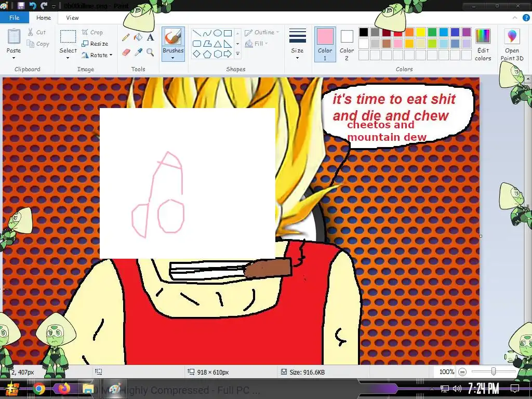Choose the Right triangle shape
Image resolution: width=532 pixels, height=399 pixels.
[228, 44]
